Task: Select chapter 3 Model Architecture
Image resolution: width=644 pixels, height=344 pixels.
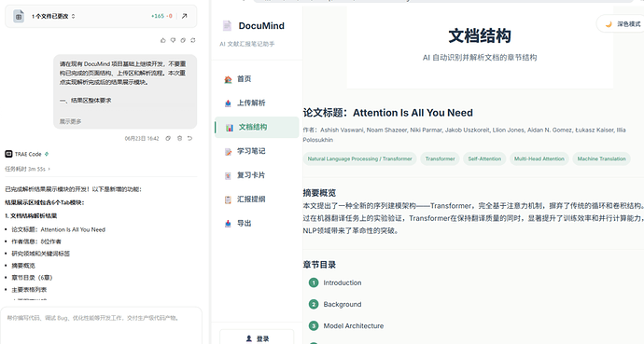Action: point(353,326)
